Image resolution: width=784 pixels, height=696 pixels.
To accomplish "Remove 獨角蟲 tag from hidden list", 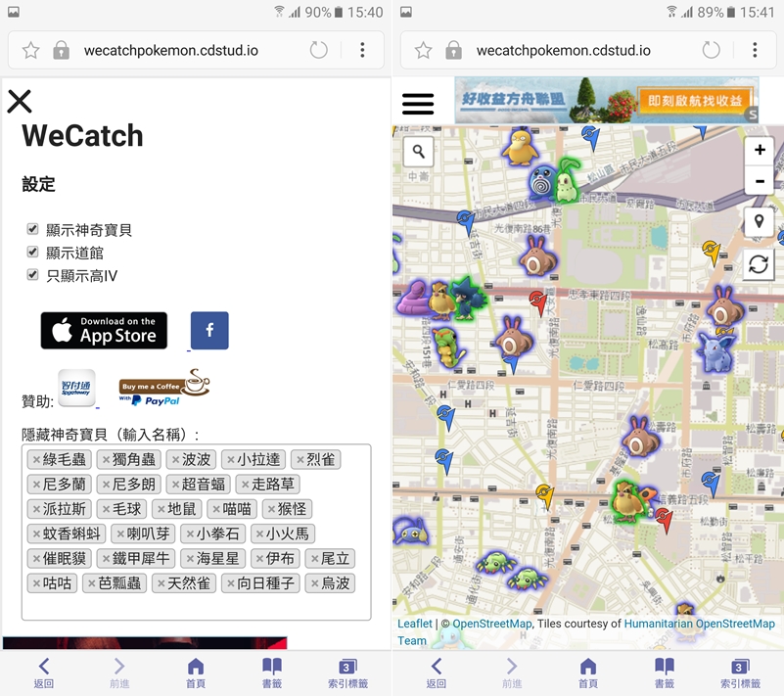I will (x=106, y=459).
